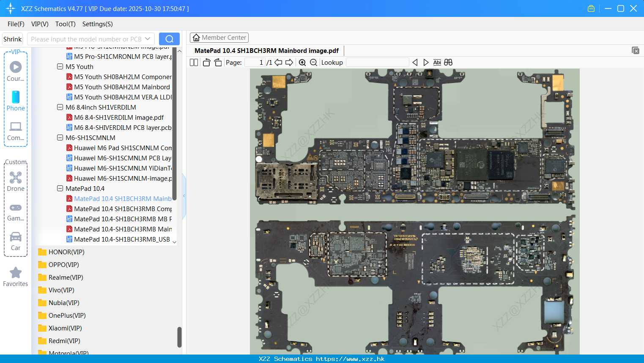This screenshot has width=644, height=363.
Task: Click the Lookup text field
Action: click(x=377, y=63)
